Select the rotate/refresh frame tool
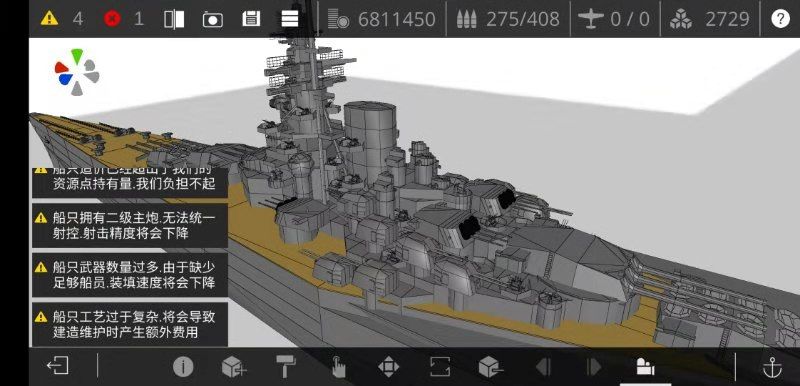The height and width of the screenshot is (386, 800). [x=440, y=367]
